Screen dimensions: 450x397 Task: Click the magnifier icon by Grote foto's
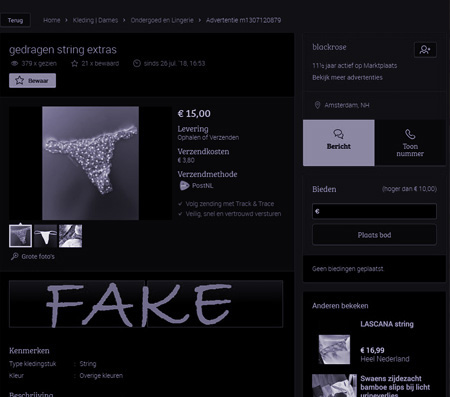(x=14, y=256)
